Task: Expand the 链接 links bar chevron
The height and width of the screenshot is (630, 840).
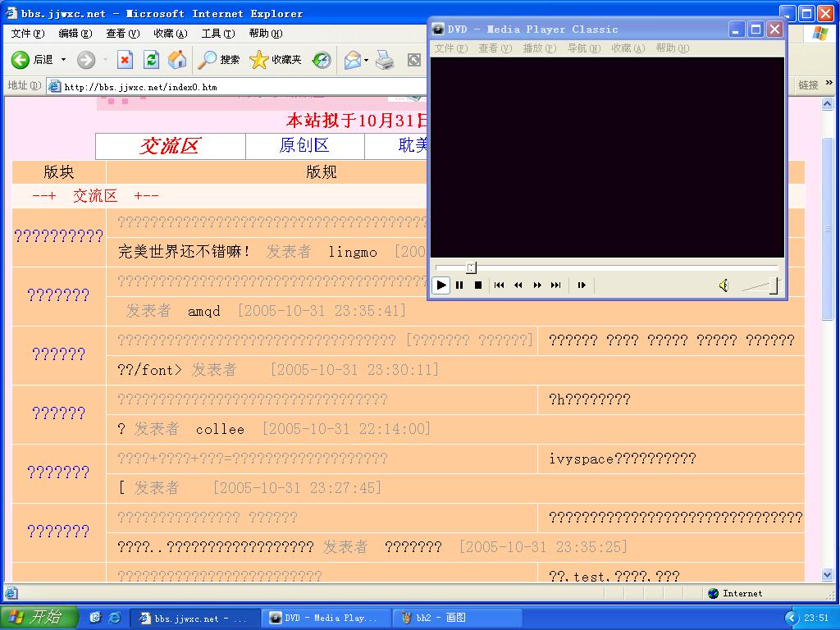Action: 829,83
